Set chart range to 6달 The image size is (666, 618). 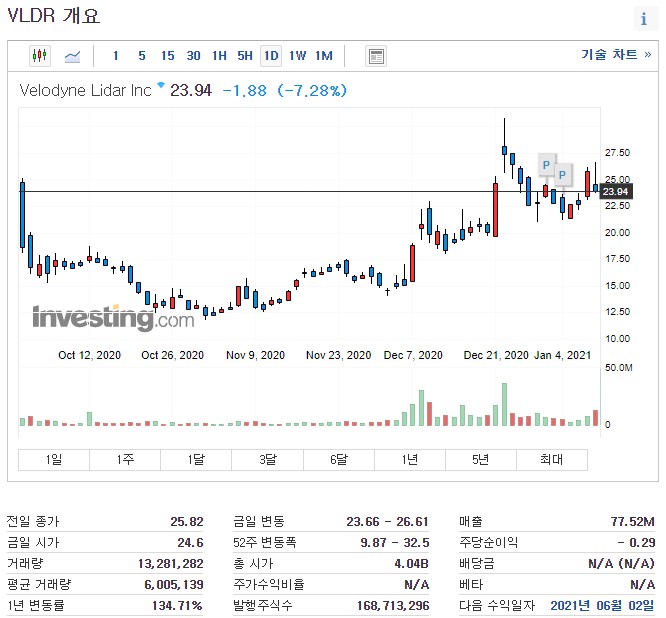tap(339, 459)
